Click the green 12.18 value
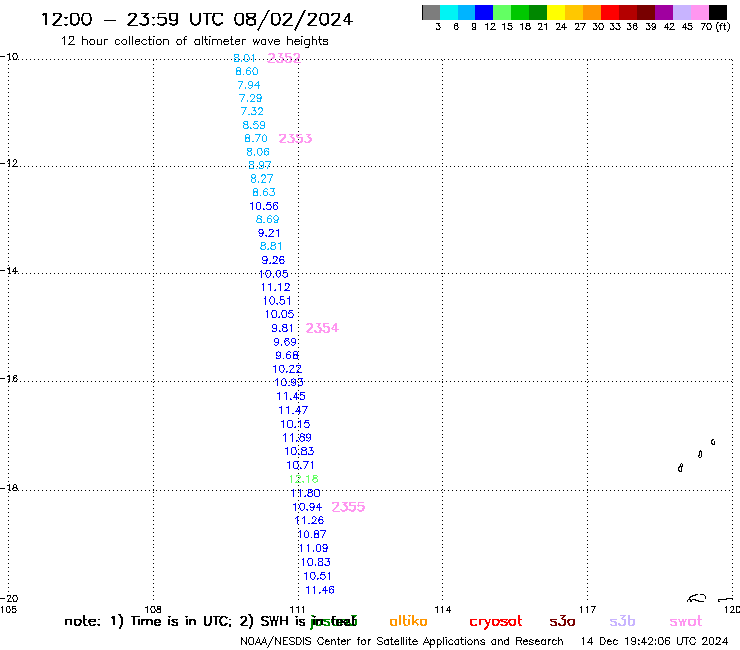 tap(303, 479)
